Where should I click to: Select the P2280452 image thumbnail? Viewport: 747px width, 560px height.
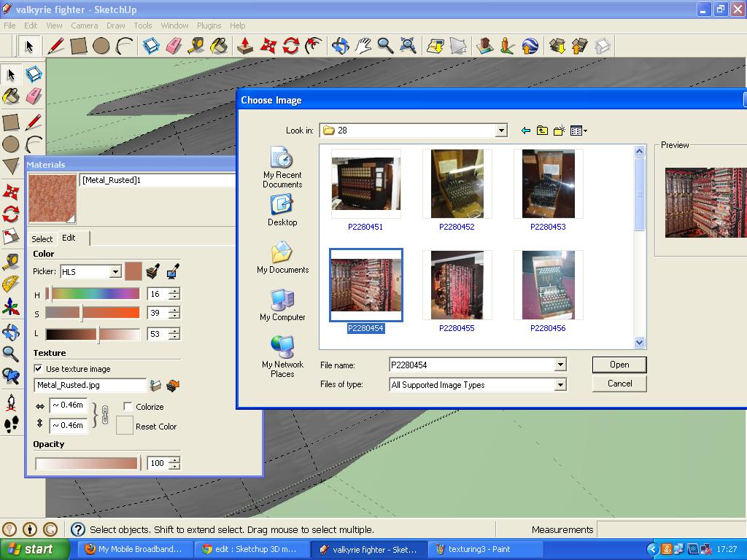[x=457, y=183]
